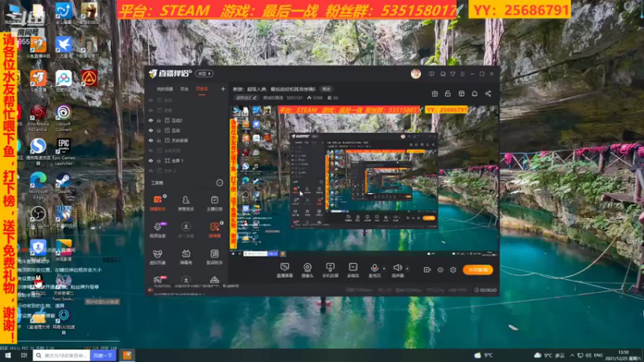The height and width of the screenshot is (362, 644).
Task: Select the 互动2 layer row
Action: coord(187,121)
